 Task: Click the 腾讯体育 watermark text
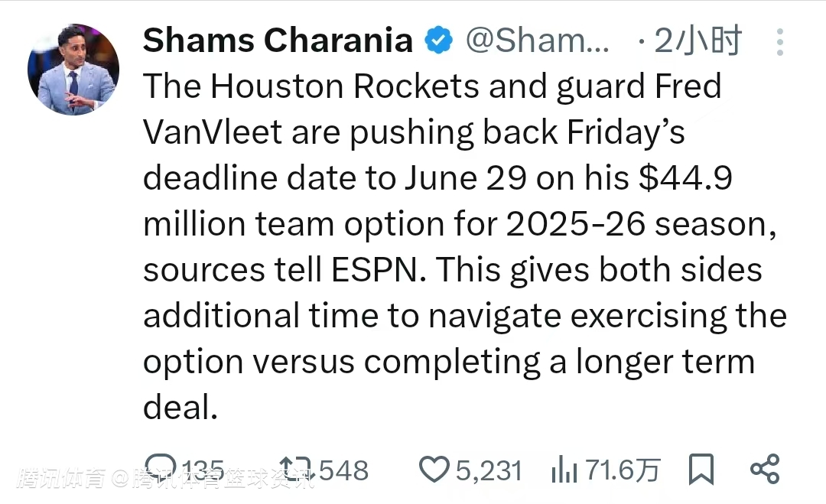click(60, 478)
